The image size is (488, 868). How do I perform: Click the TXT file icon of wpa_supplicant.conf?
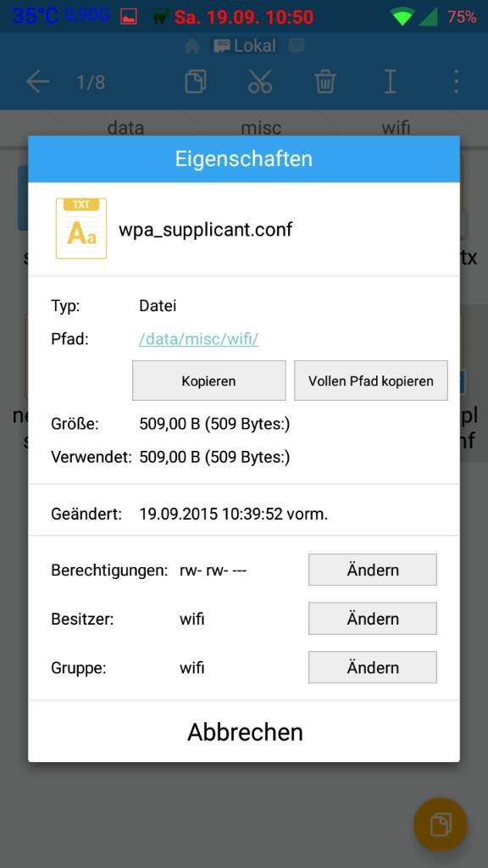tap(81, 229)
